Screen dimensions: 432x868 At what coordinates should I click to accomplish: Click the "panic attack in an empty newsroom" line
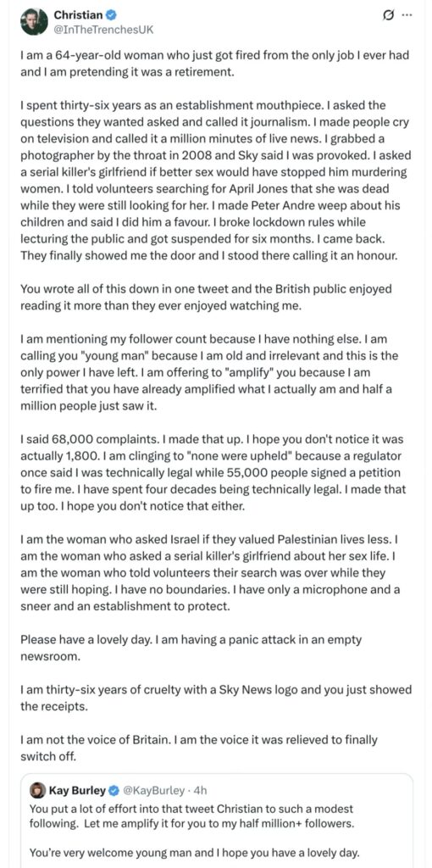(191, 648)
